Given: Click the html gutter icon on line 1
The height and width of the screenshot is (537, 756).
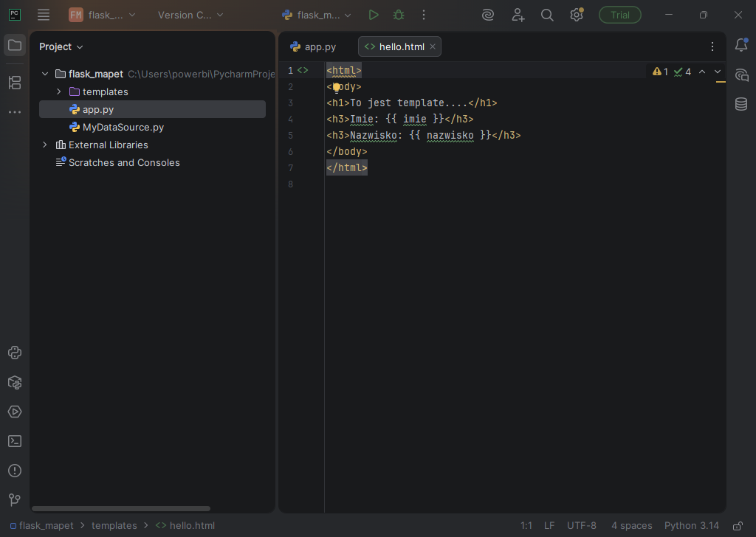Looking at the screenshot, I should coord(302,70).
